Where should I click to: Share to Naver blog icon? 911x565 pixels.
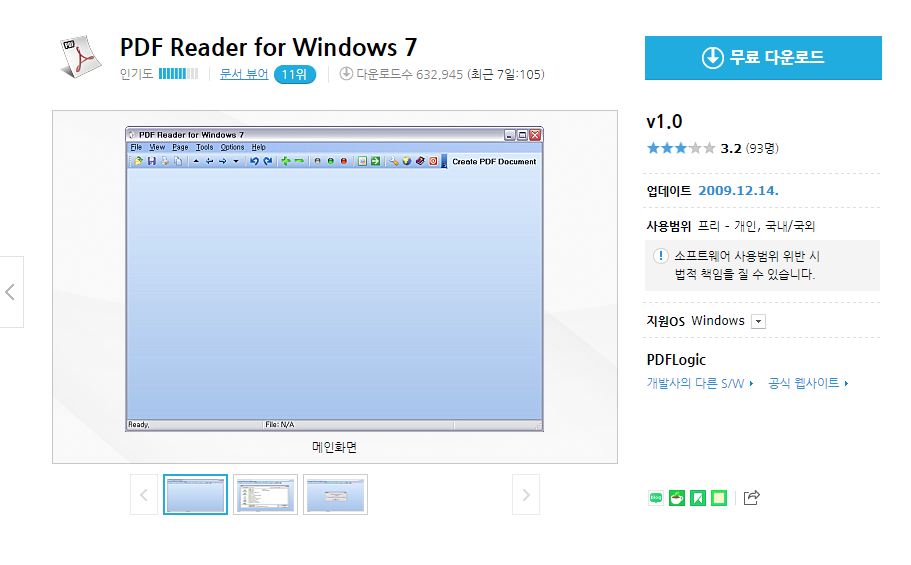656,498
